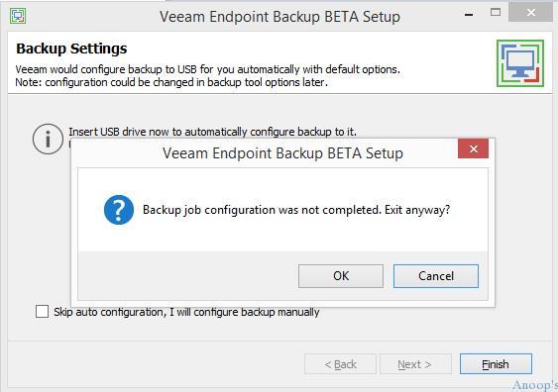Viewport: 558px width, 392px height.
Task: Click the dialog's title bar text
Action: pos(282,153)
